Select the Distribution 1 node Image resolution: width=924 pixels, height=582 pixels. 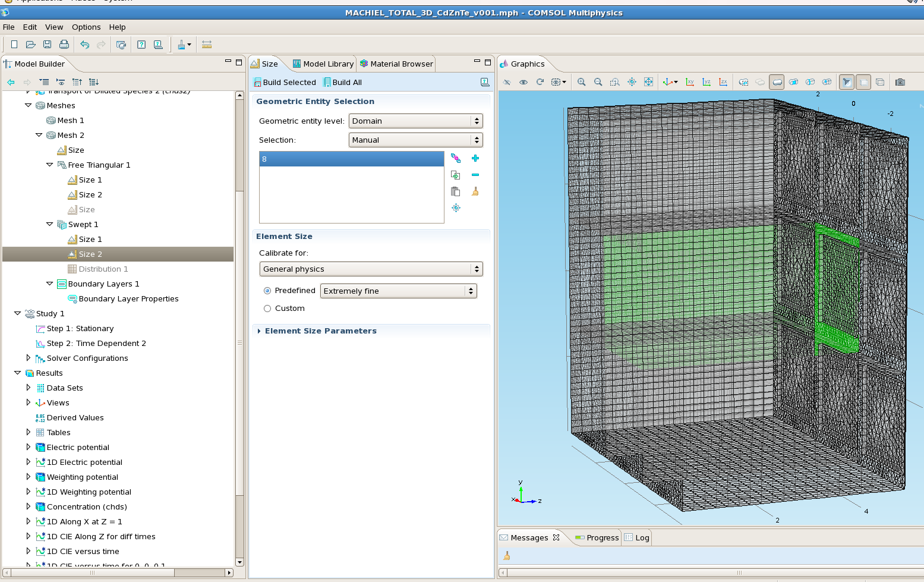tap(103, 269)
